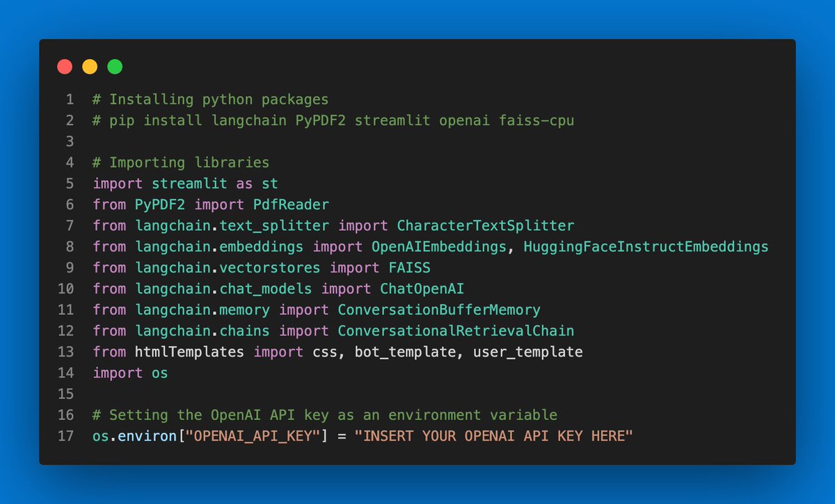Click the CharacterTextSplitter class name
The height and width of the screenshot is (504, 835).
(486, 226)
